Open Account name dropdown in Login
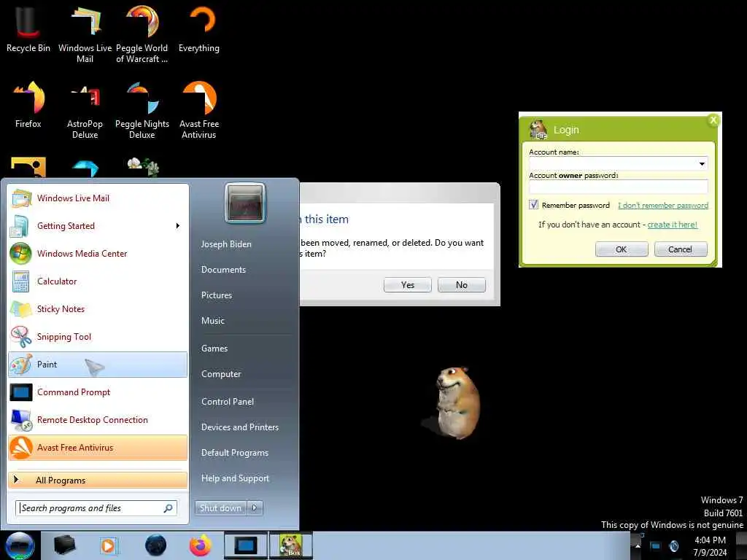Image resolution: width=747 pixels, height=560 pixels. coord(702,164)
